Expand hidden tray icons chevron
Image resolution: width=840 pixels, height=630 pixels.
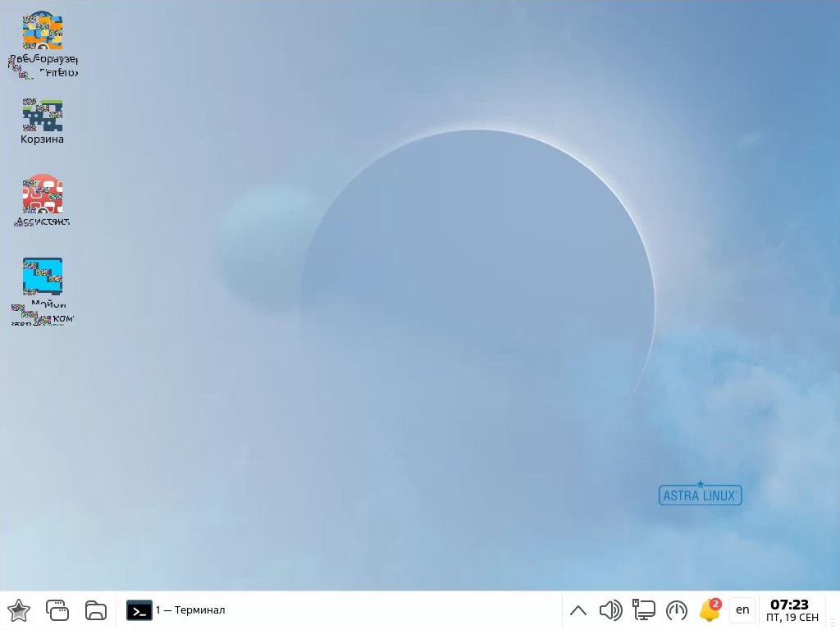577,610
